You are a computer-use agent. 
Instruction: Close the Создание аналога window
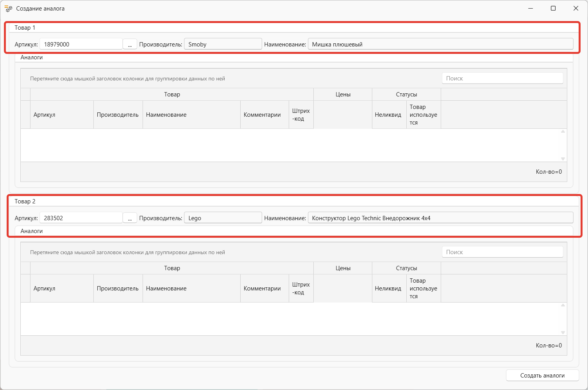pos(576,8)
